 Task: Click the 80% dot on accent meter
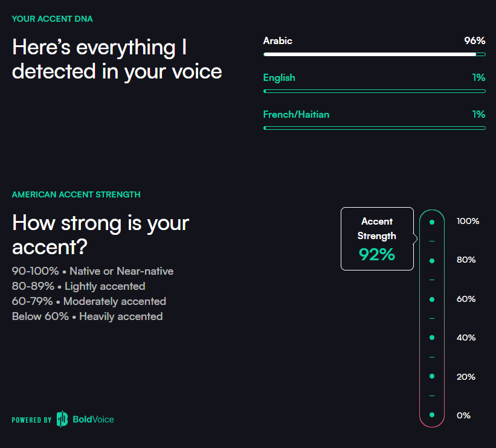[x=432, y=260]
